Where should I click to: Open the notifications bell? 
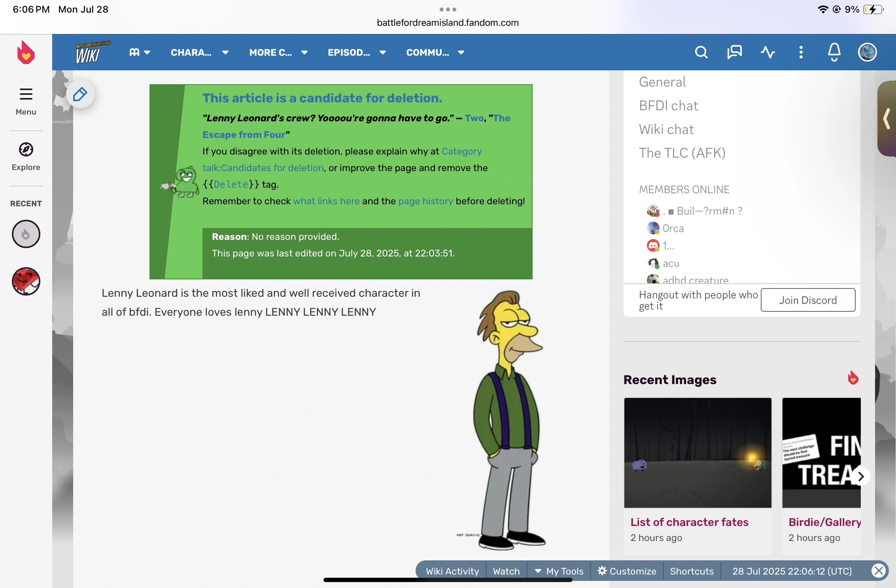click(834, 52)
